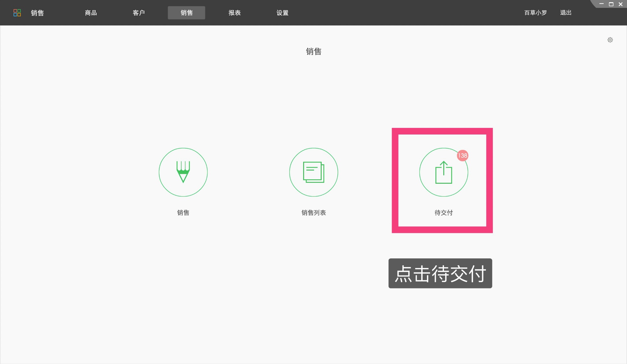Image resolution: width=627 pixels, height=364 pixels.
Task: Click the 销售 label beside the grid icon
Action: [37, 13]
